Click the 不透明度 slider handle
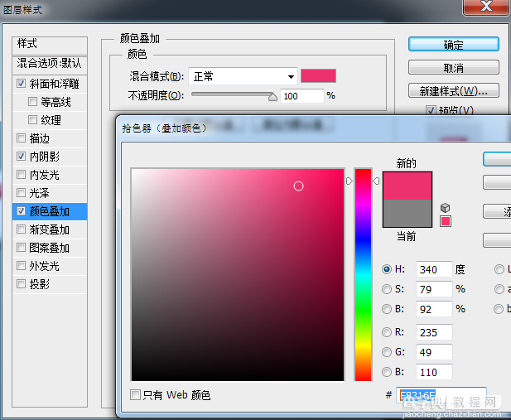The height and width of the screenshot is (420, 511). [272, 97]
